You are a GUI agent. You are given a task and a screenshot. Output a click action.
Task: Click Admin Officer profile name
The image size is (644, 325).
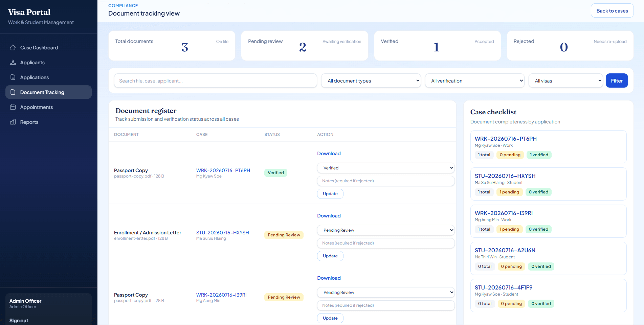[x=25, y=301]
